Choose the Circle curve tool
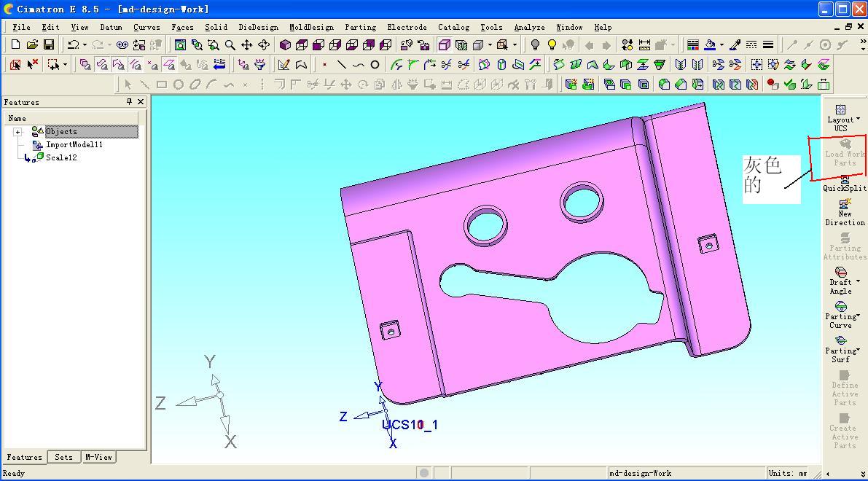868x481 pixels. tap(375, 65)
